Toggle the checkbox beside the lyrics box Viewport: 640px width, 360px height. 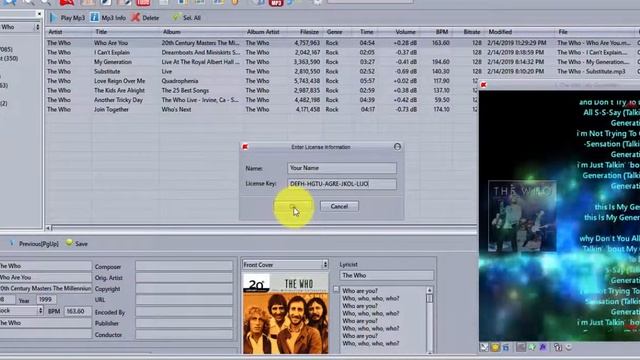(x=336, y=289)
